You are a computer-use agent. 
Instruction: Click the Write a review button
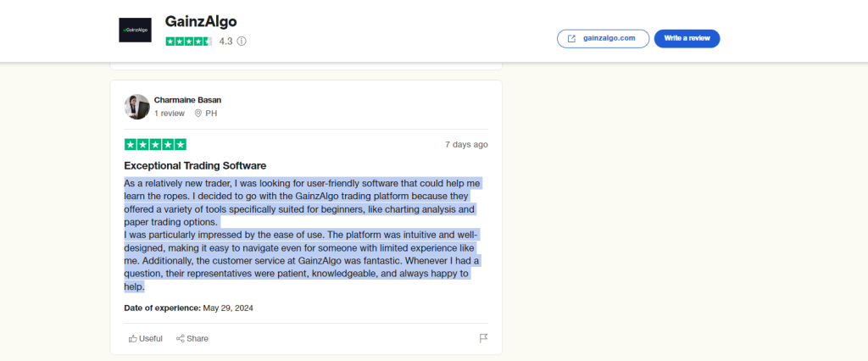(687, 39)
